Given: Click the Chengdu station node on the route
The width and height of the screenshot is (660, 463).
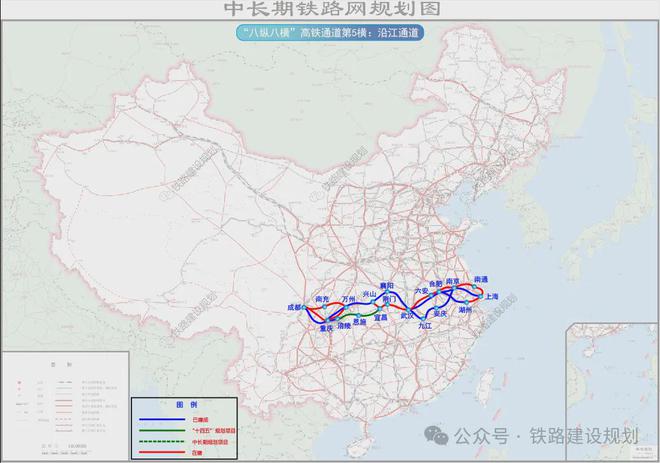Looking at the screenshot, I should click(x=304, y=308).
